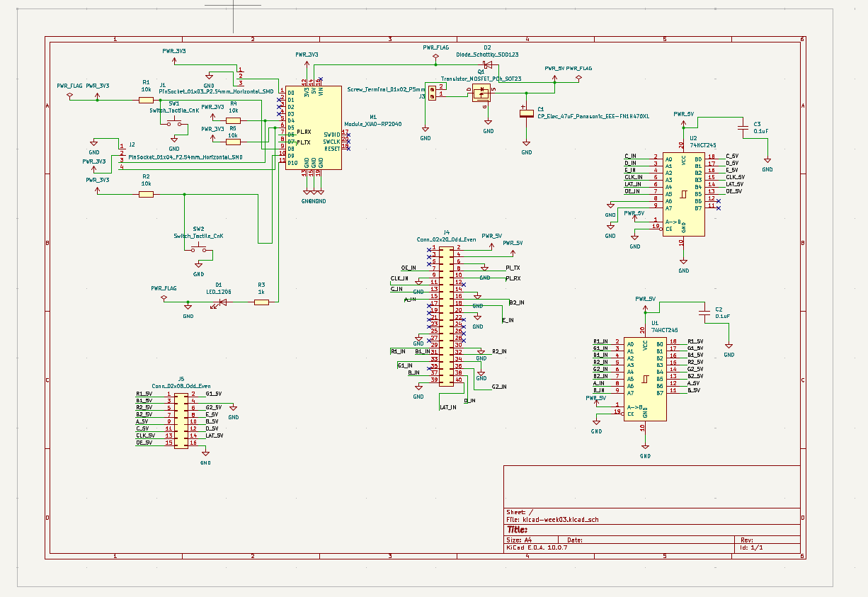The width and height of the screenshot is (868, 597).
Task: Click the PI_RX net label beside J4
Action: (513, 278)
